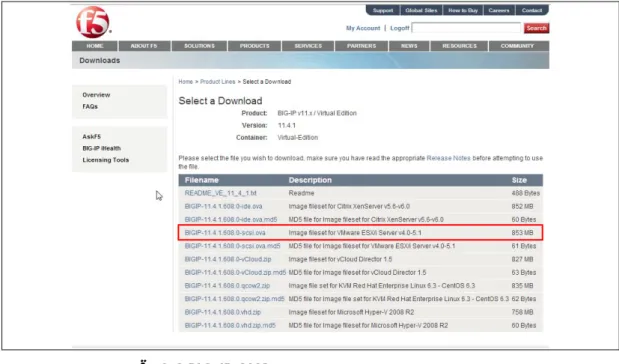Download BIGIP-11.4.1.608.0-scsi.ova file
The height and width of the screenshot is (364, 619).
click(225, 233)
